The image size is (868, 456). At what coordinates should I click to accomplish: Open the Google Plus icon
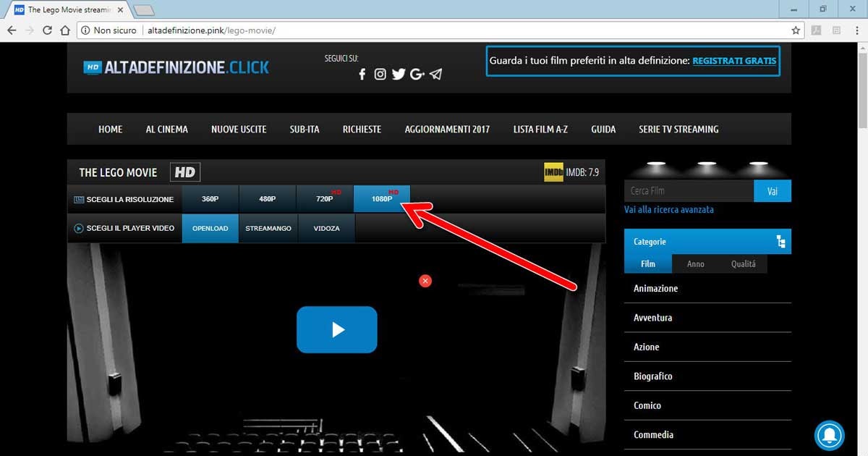coord(417,74)
